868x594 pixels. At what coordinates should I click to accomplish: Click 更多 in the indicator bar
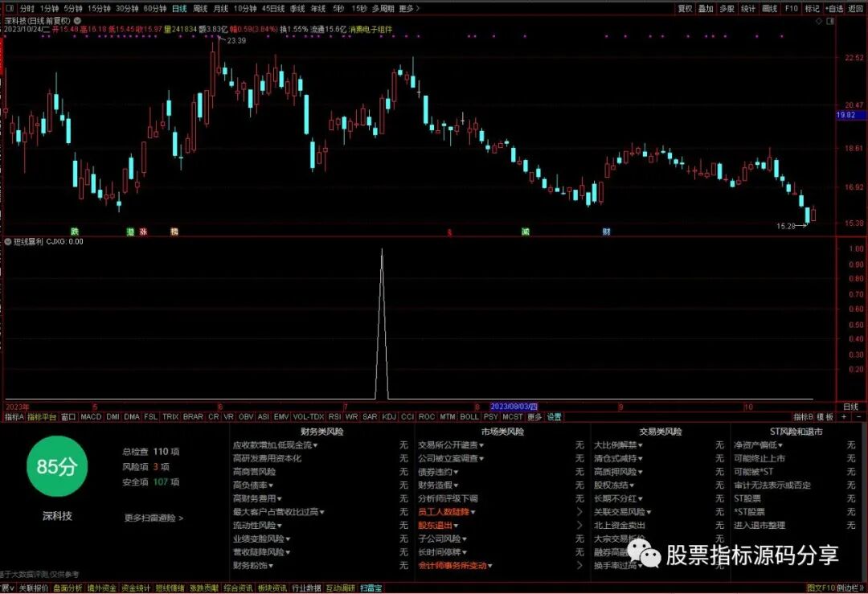[x=534, y=417]
